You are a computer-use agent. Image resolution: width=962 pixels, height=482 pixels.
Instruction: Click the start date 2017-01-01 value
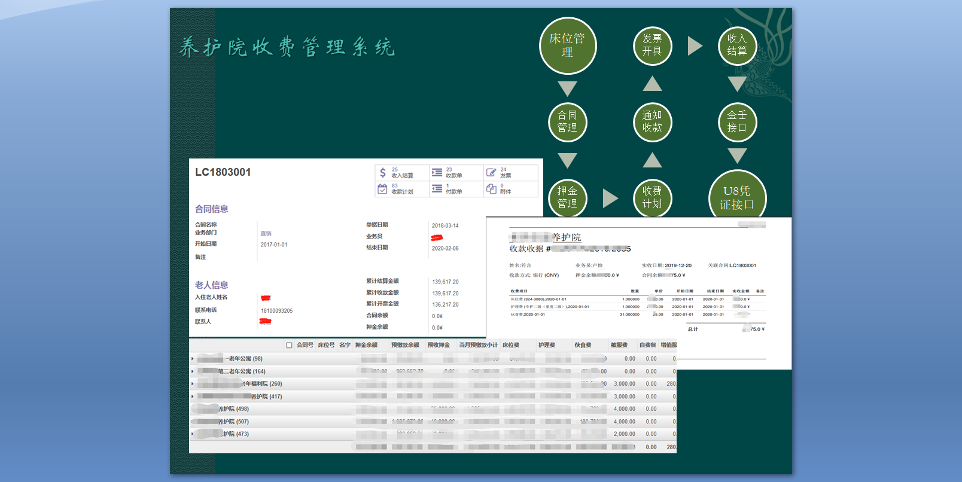[x=274, y=245]
